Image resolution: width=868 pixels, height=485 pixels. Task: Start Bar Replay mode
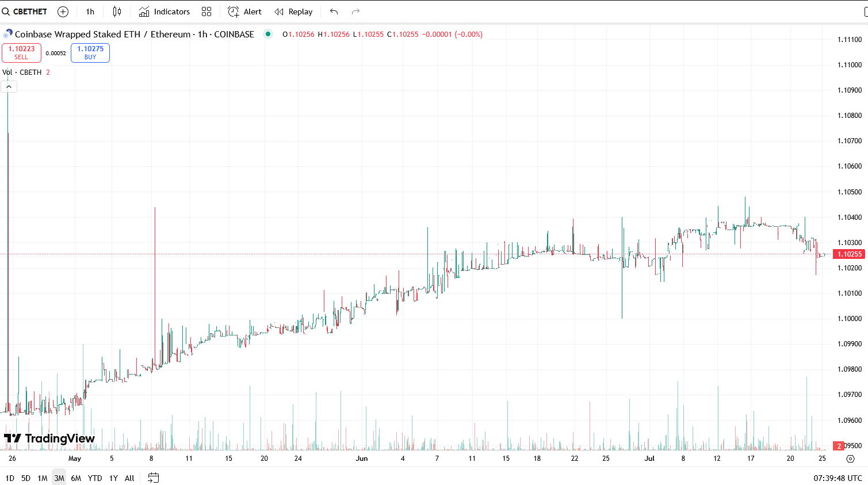(x=293, y=12)
